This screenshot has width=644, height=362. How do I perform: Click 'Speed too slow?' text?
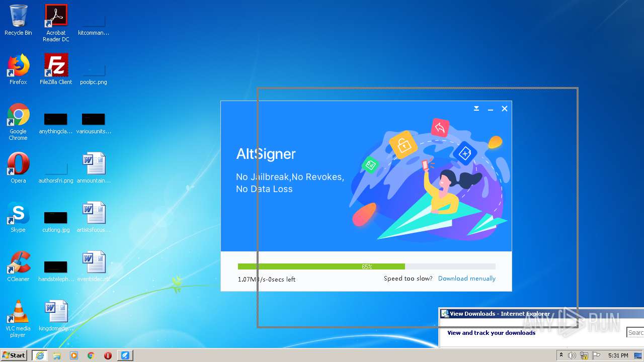[408, 279]
